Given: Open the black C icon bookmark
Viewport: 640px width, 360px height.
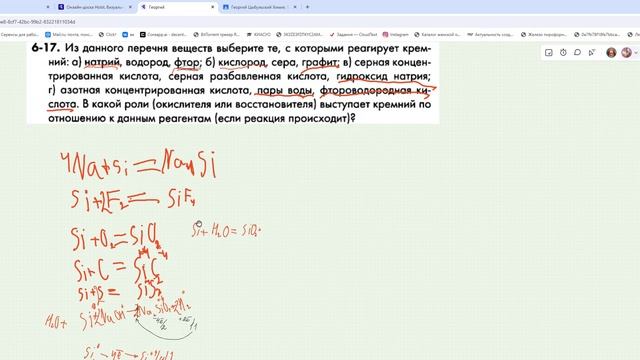Looking at the screenshot, I should [163, 35].
